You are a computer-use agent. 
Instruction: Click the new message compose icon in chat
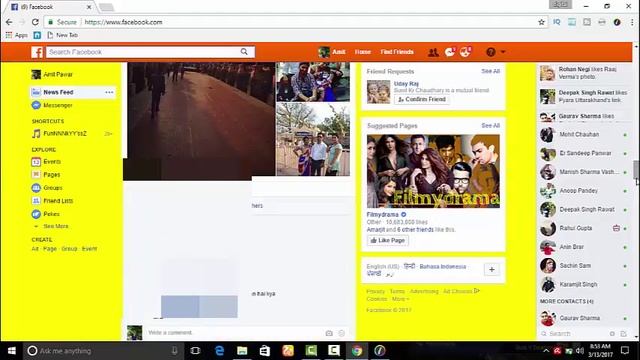coord(623,334)
